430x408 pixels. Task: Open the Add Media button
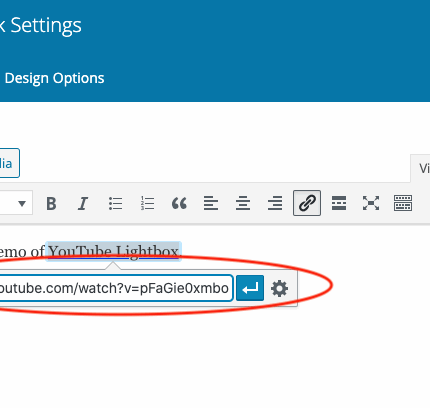tap(9, 163)
